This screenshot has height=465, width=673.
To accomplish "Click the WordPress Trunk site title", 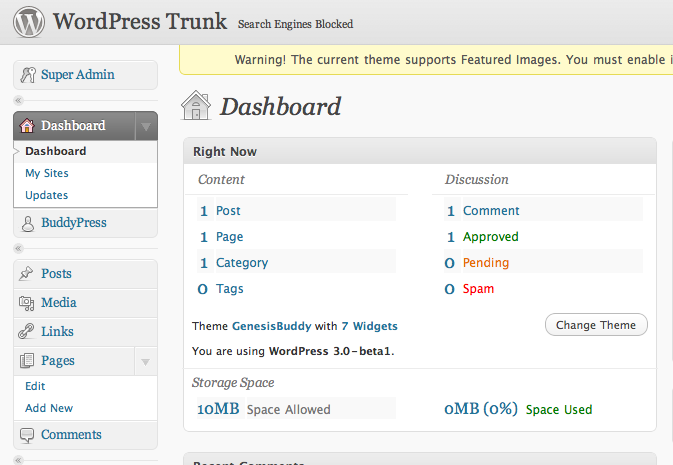I will pyautogui.click(x=140, y=21).
